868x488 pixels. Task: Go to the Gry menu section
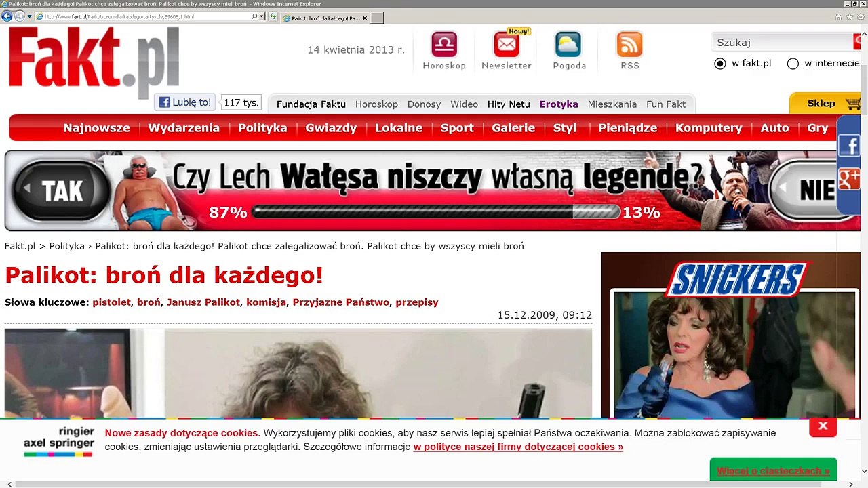click(818, 128)
